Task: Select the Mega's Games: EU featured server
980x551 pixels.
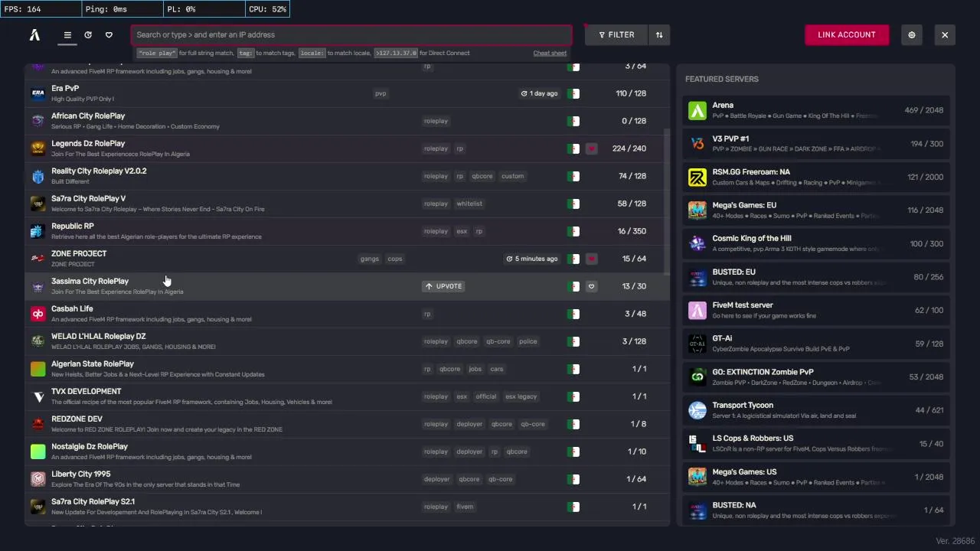Action: (x=816, y=210)
